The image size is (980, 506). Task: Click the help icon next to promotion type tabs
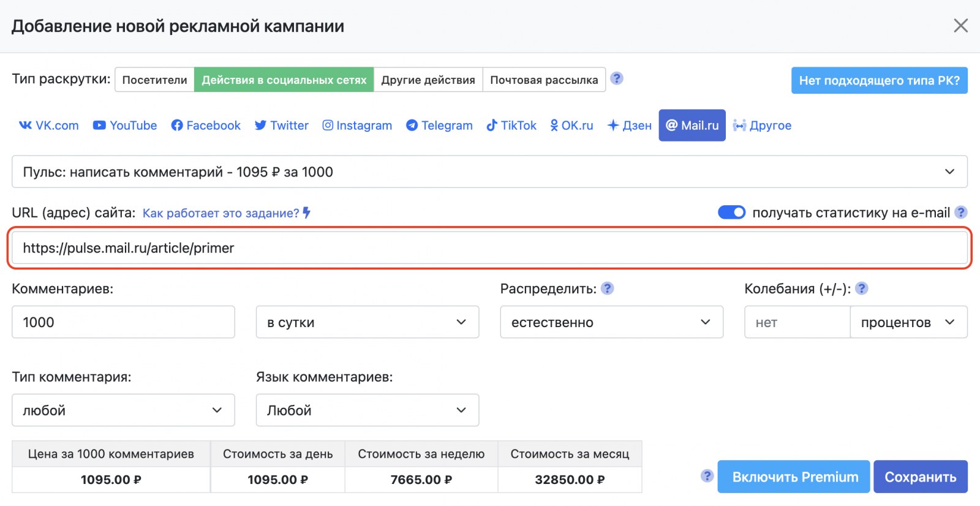617,78
